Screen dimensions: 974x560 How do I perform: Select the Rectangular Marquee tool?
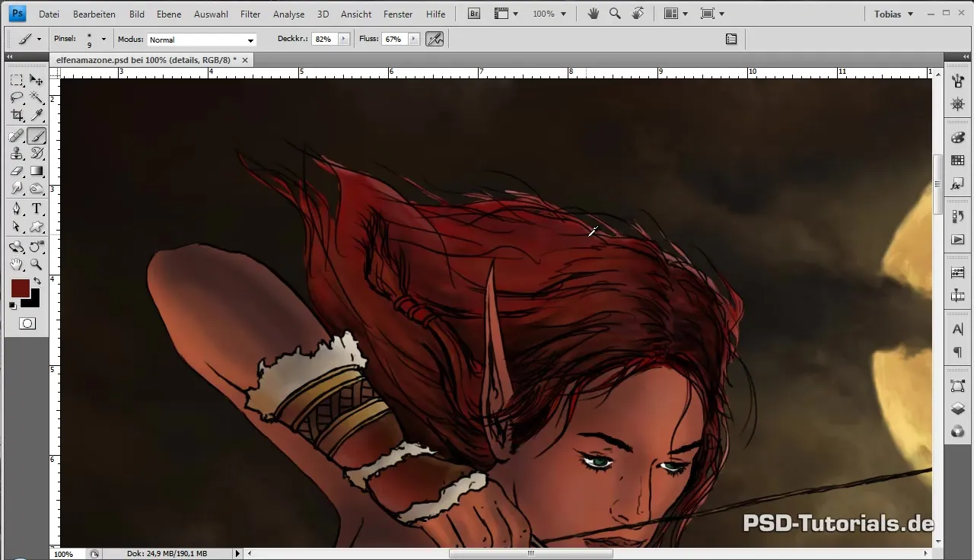click(x=17, y=80)
